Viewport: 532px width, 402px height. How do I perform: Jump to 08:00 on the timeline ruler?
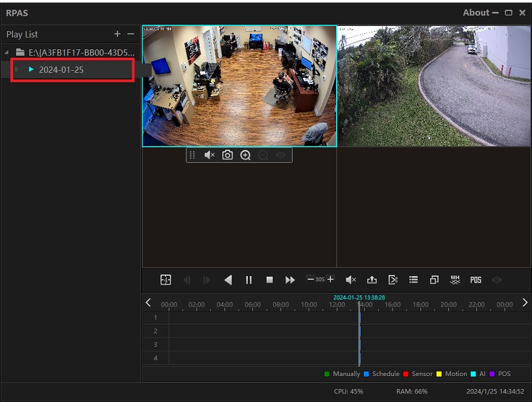pyautogui.click(x=280, y=305)
